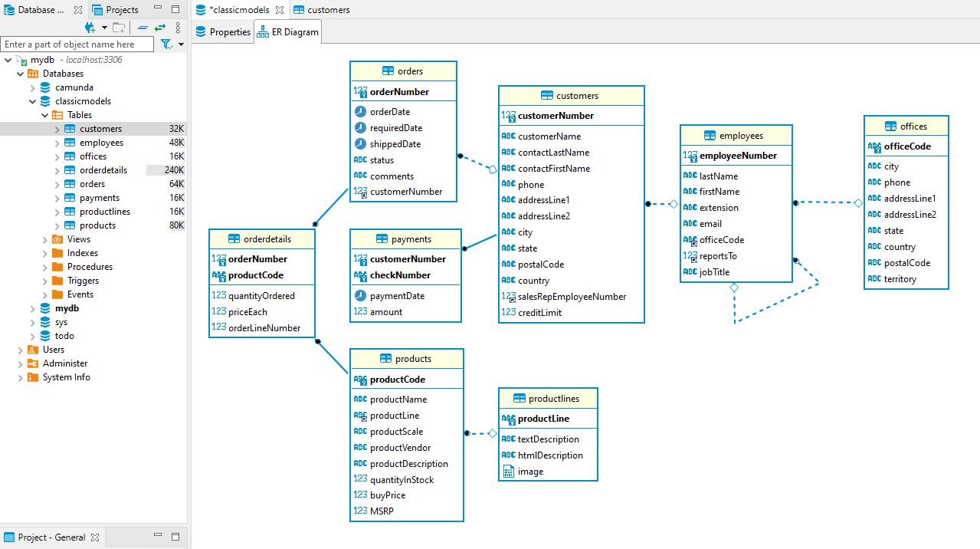Image resolution: width=980 pixels, height=549 pixels.
Task: Open the navigator view menu three-dots icon
Action: 178,28
